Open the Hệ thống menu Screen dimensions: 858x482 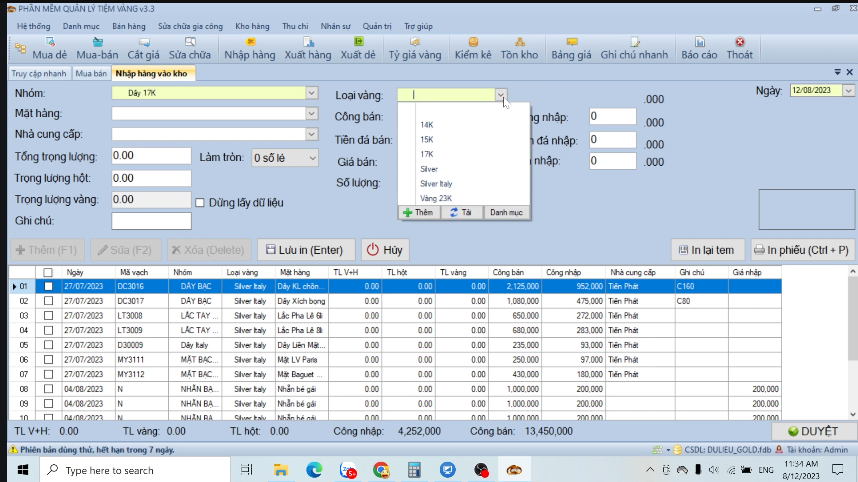(33, 26)
